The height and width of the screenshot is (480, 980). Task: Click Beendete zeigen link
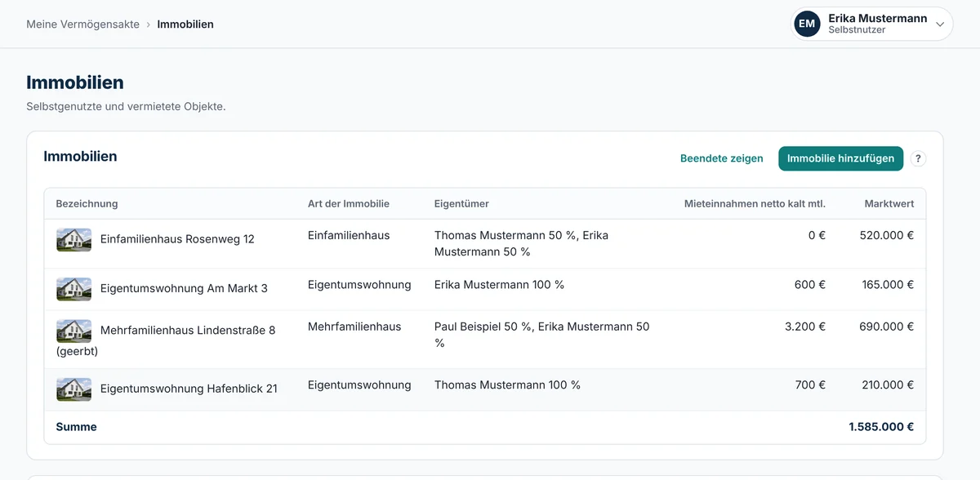(x=722, y=158)
